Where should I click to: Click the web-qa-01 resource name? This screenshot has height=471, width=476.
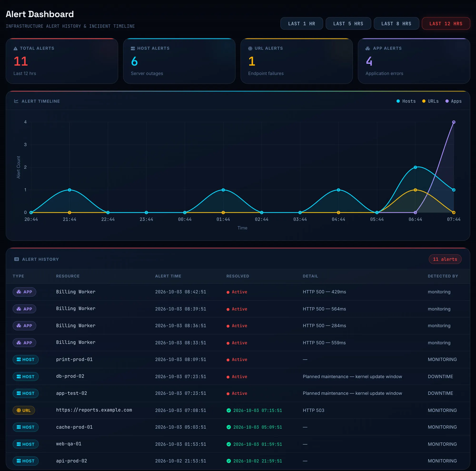coord(69,444)
